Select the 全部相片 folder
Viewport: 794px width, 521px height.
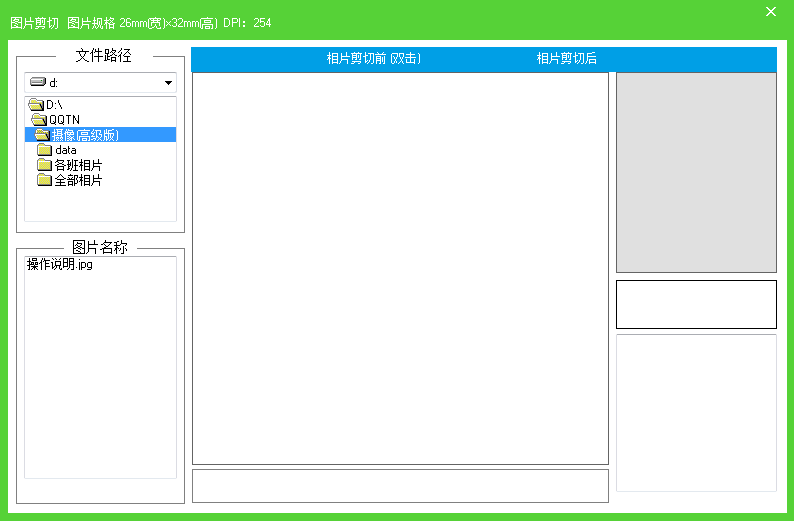(78, 180)
